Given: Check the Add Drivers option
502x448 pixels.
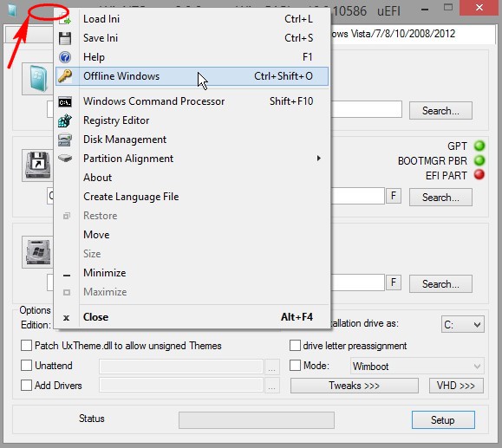Looking at the screenshot, I should 26,385.
